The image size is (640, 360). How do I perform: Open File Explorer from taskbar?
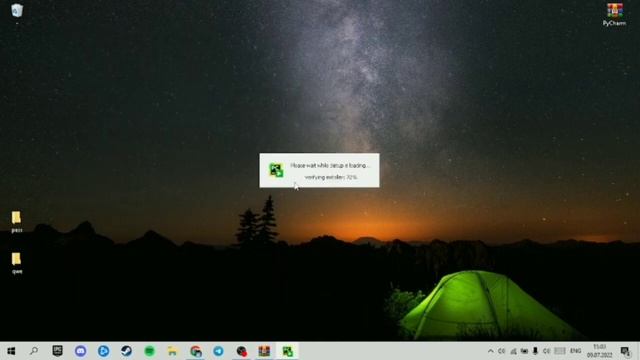[172, 351]
